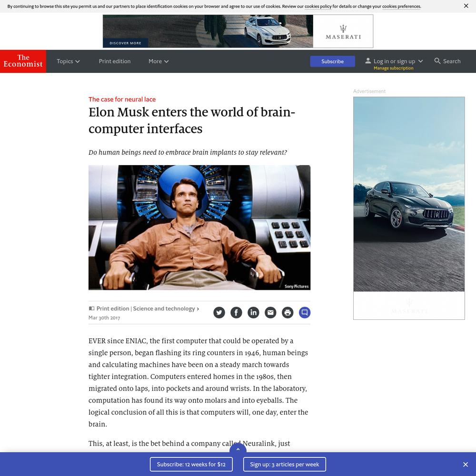
Task: Open Manage subscription link
Action: (x=394, y=68)
